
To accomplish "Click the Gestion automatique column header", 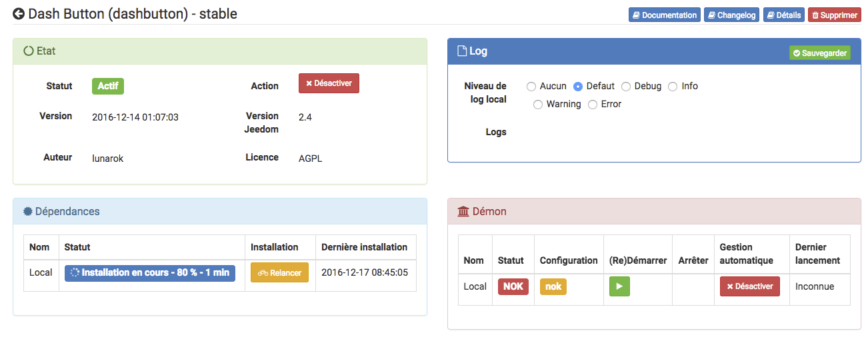I will pos(746,254).
